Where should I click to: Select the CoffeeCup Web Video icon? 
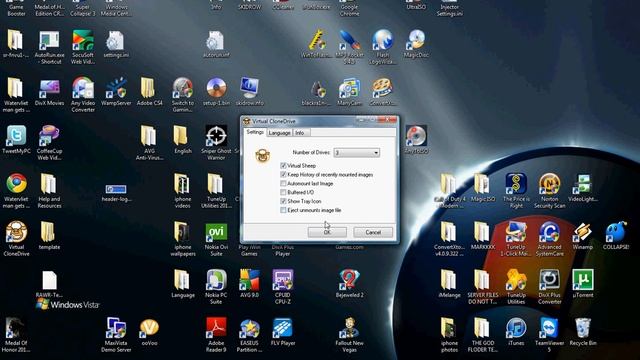click(x=49, y=143)
